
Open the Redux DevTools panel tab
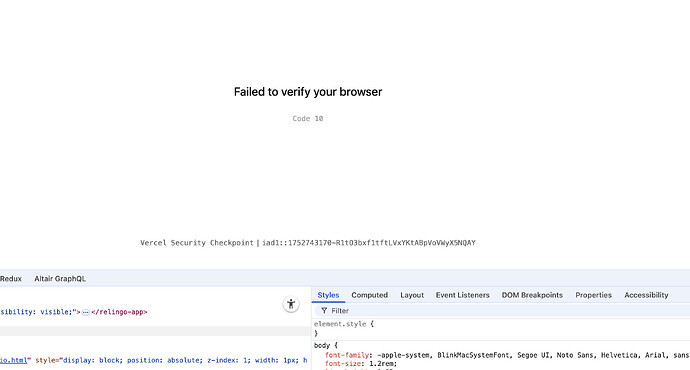11,278
